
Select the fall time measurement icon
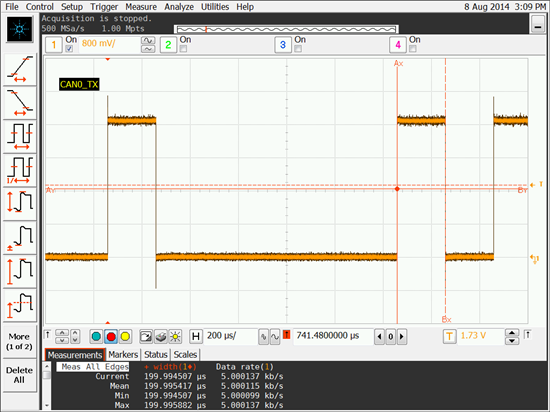pyautogui.click(x=20, y=102)
